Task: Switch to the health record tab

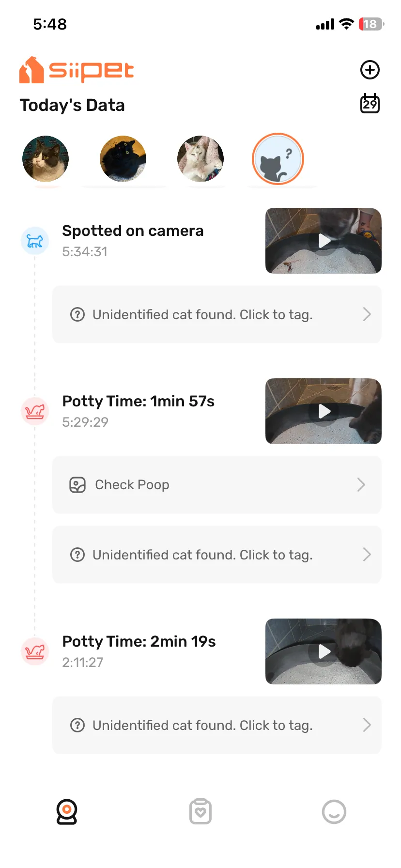Action: (200, 812)
